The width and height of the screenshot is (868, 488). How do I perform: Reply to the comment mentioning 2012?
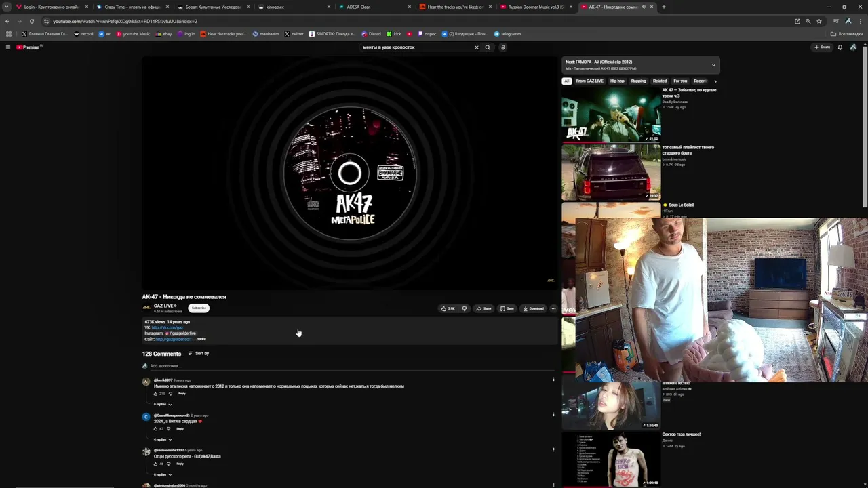(x=182, y=394)
